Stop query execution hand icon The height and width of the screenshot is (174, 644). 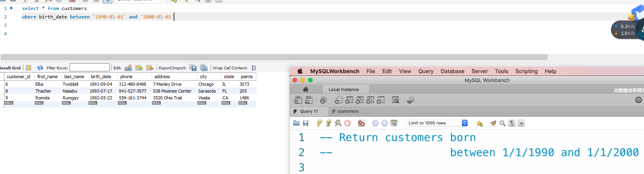[x=347, y=123]
